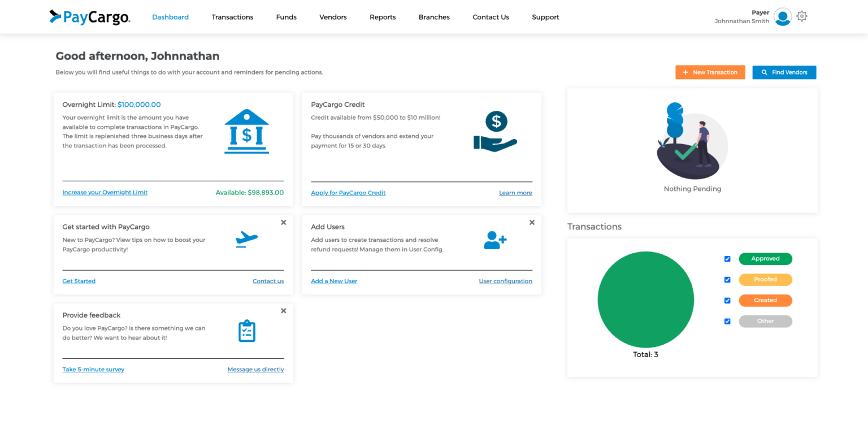The height and width of the screenshot is (434, 868).
Task: Click the yellow Proofed legend pill
Action: coord(766,280)
